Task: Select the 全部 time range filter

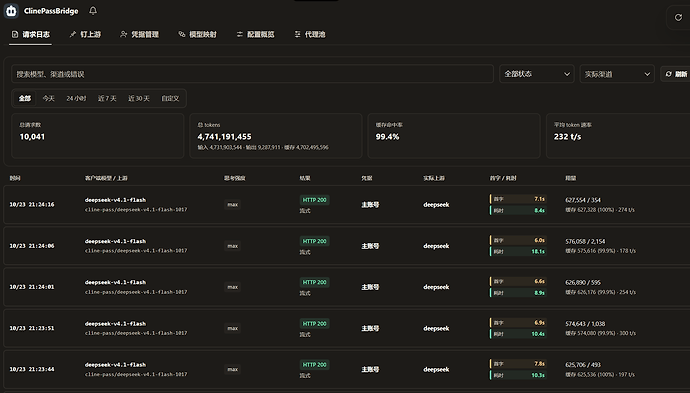Action: pos(25,98)
